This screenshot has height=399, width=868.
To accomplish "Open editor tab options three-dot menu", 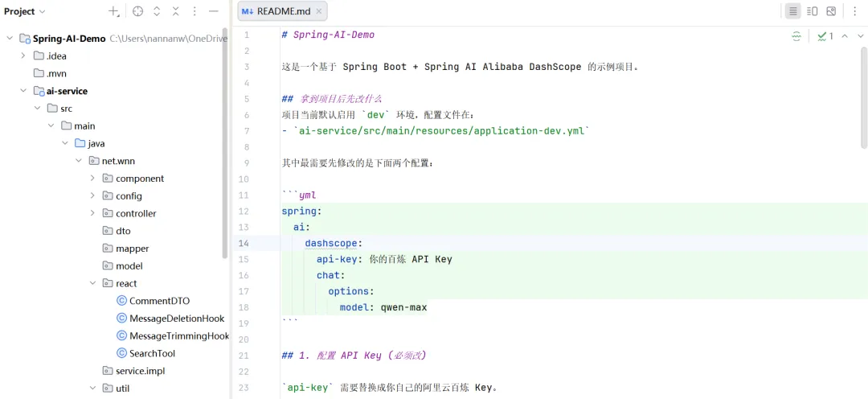I will 854,11.
